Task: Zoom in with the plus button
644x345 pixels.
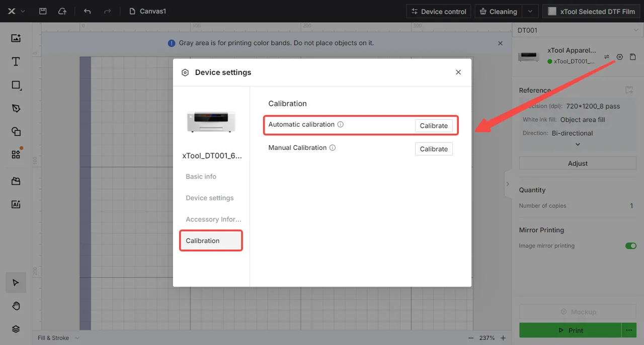Action: click(x=503, y=338)
